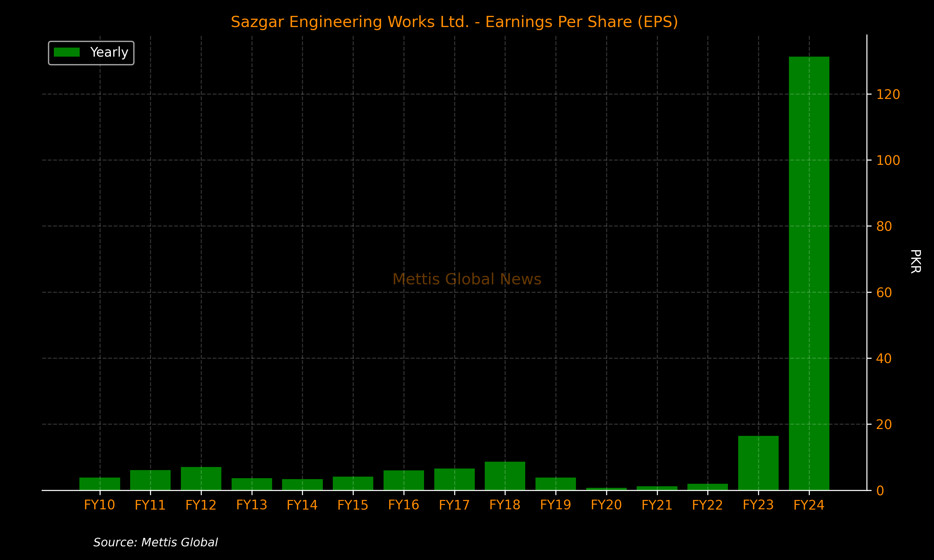This screenshot has height=560, width=934.
Task: Click the FY19 axis label
Action: [556, 505]
